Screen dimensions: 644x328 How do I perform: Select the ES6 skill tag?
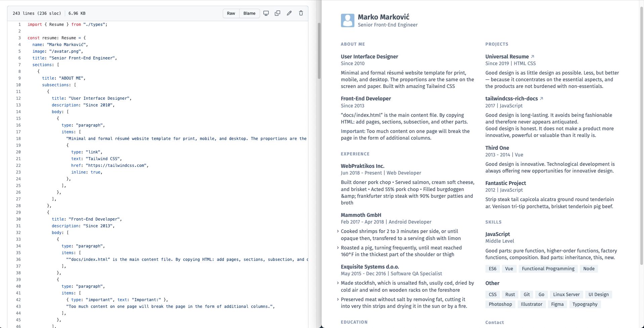492,269
